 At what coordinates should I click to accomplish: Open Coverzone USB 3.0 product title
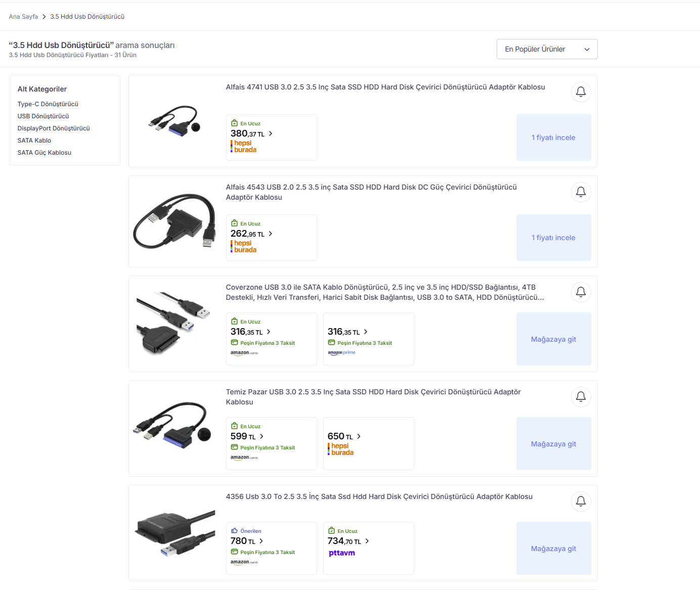(x=385, y=292)
